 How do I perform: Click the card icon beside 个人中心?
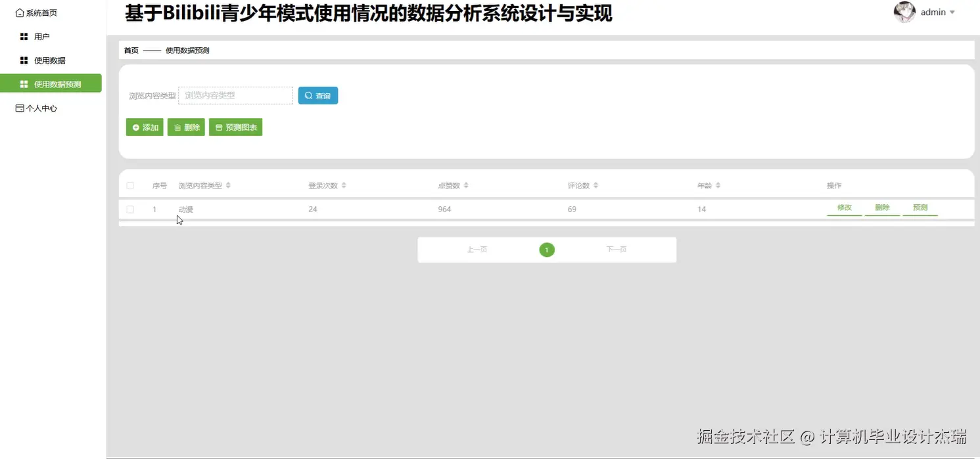[x=20, y=108]
